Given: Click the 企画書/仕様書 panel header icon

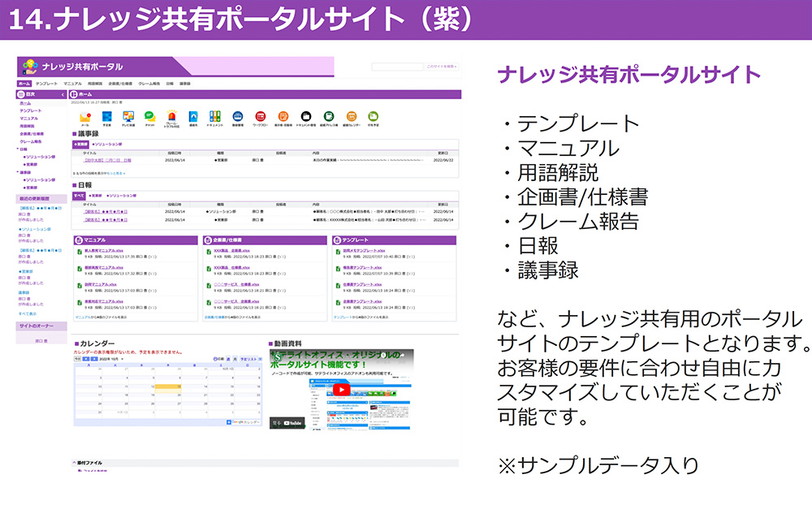Looking at the screenshot, I should tap(208, 240).
